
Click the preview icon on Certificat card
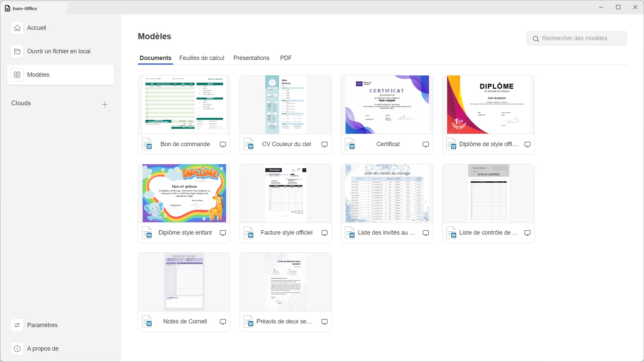click(x=426, y=144)
